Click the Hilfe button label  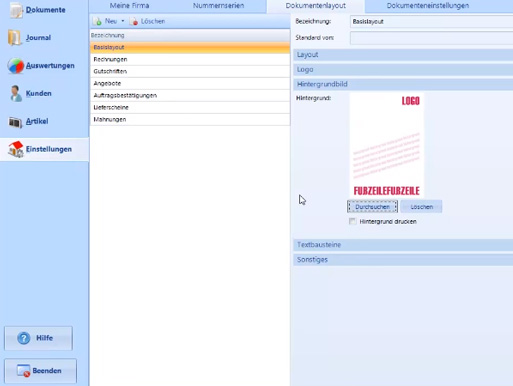pyautogui.click(x=44, y=338)
